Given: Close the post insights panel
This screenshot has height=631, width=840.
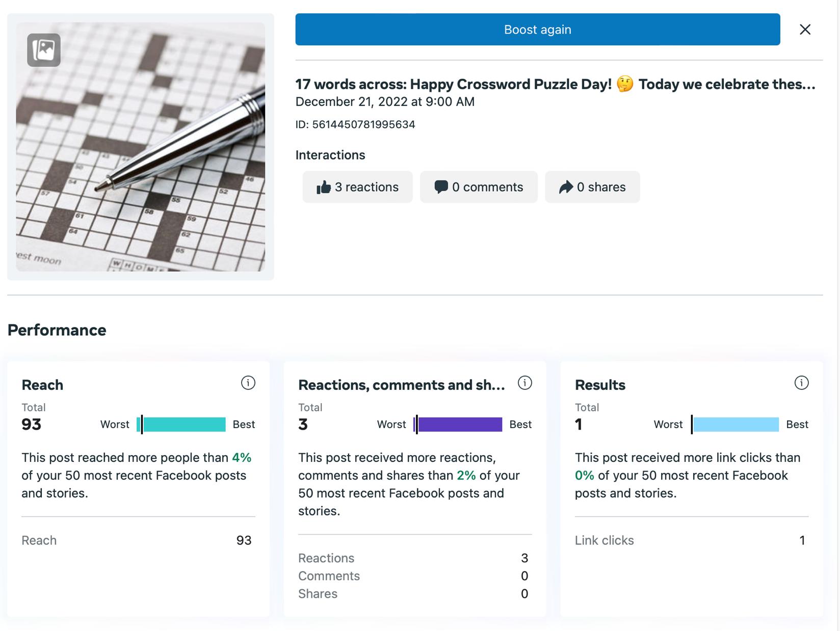Looking at the screenshot, I should point(805,30).
